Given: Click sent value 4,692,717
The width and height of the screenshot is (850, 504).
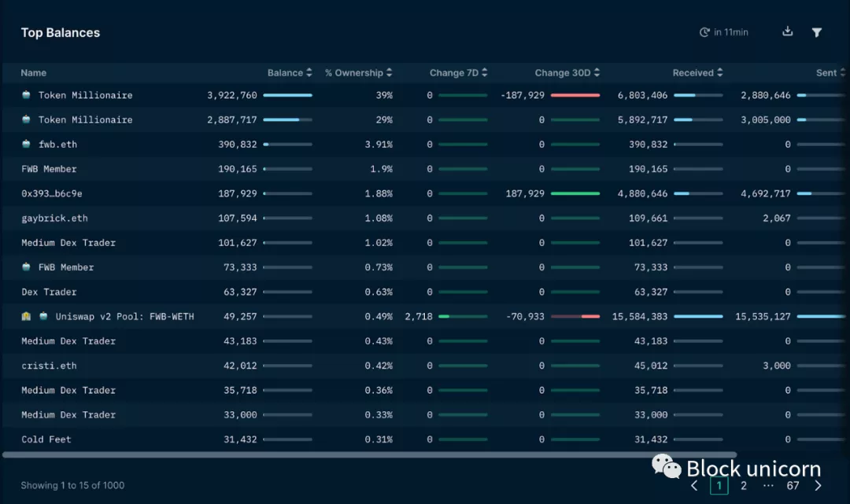Looking at the screenshot, I should coord(766,193).
